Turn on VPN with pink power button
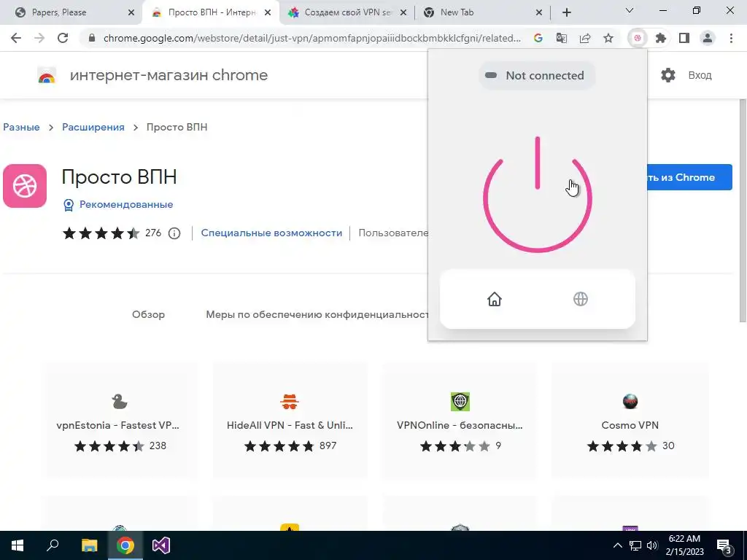 pos(538,194)
